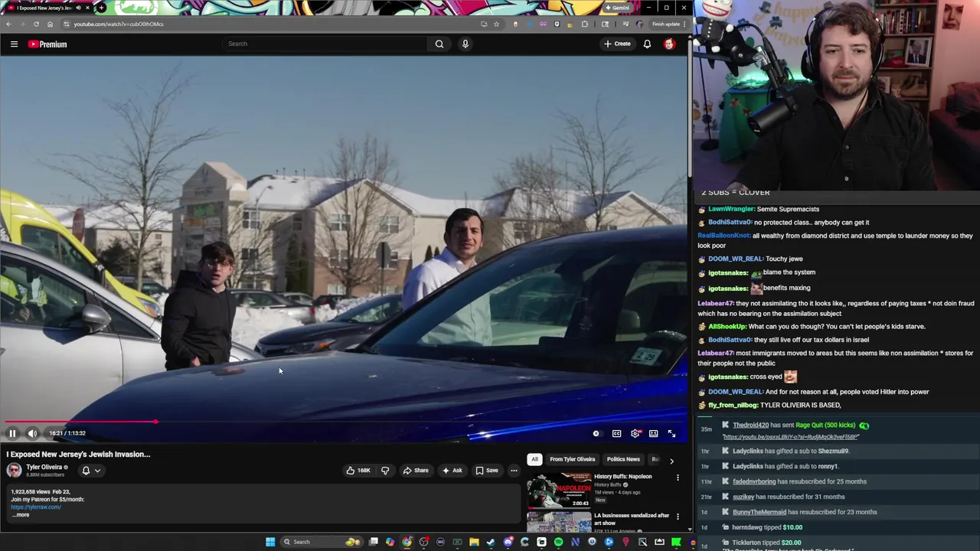Save the video to a playlist
The image size is (980, 551).
tap(486, 471)
